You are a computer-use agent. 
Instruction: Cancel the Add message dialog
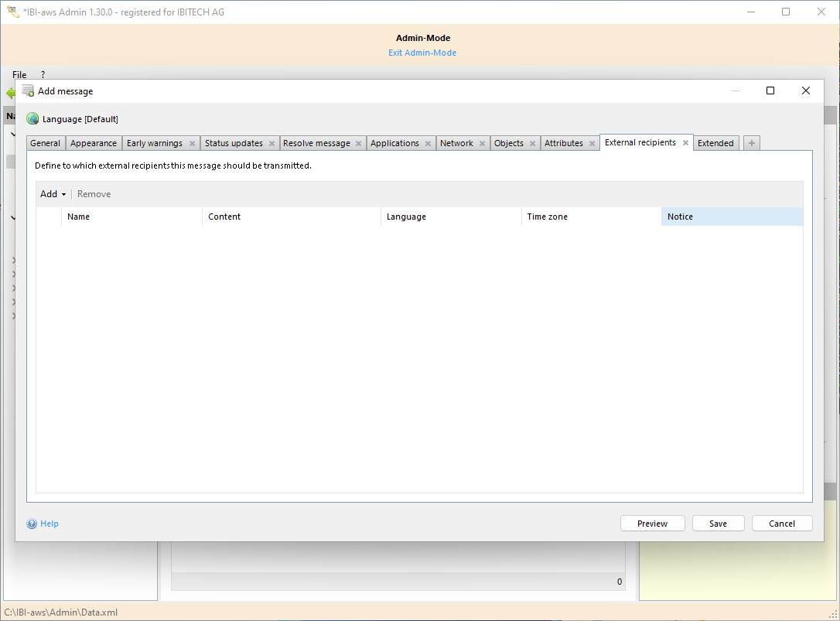[x=782, y=524]
